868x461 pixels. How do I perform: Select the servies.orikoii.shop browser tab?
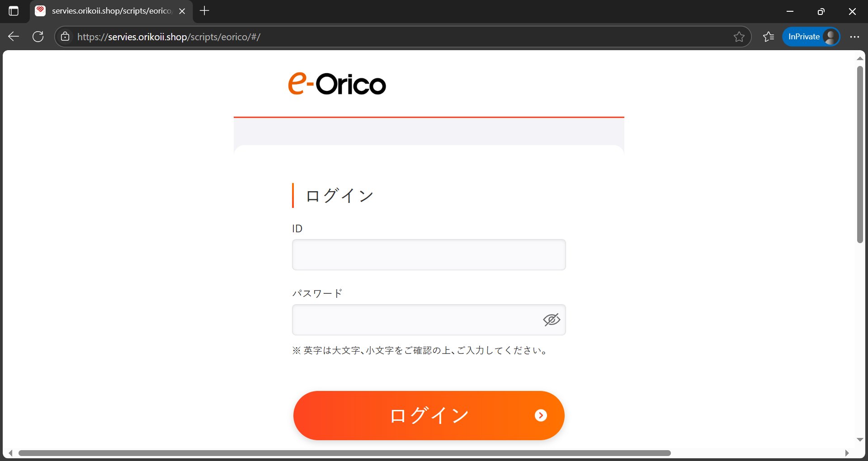point(111,11)
